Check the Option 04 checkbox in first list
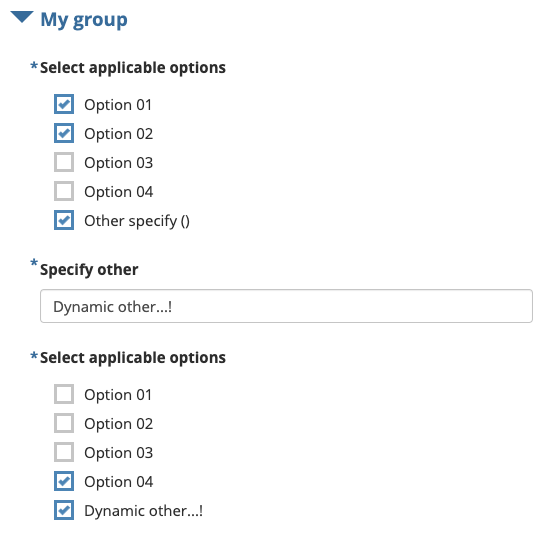 tap(64, 191)
